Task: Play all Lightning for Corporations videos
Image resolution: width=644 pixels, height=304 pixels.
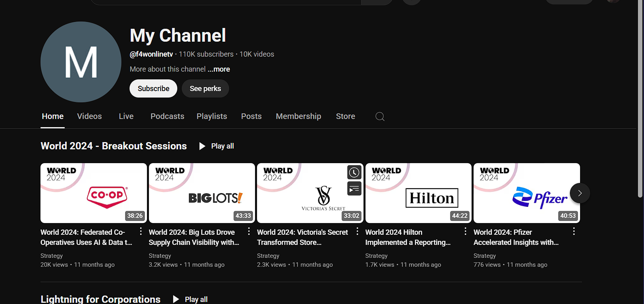Action: click(190, 299)
